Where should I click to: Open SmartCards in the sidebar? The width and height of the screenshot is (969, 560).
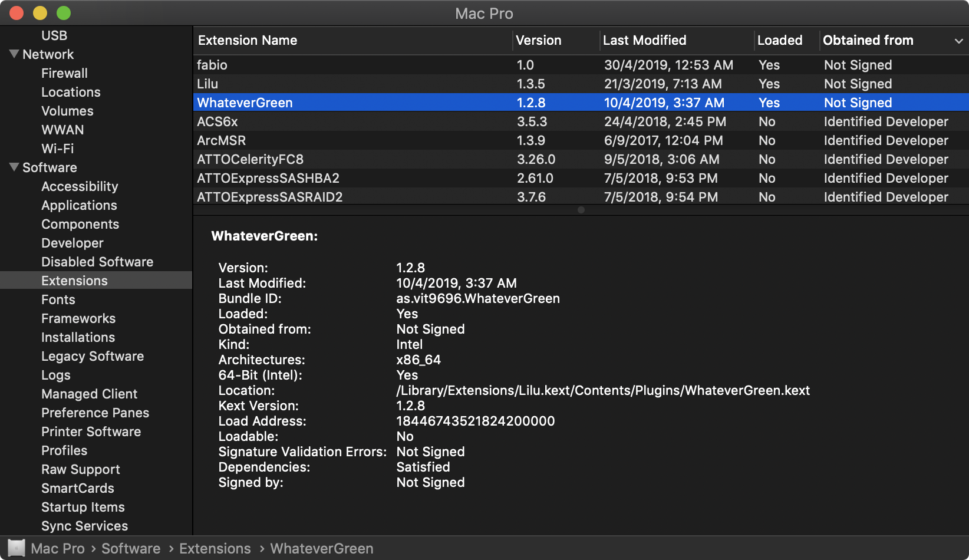click(78, 488)
